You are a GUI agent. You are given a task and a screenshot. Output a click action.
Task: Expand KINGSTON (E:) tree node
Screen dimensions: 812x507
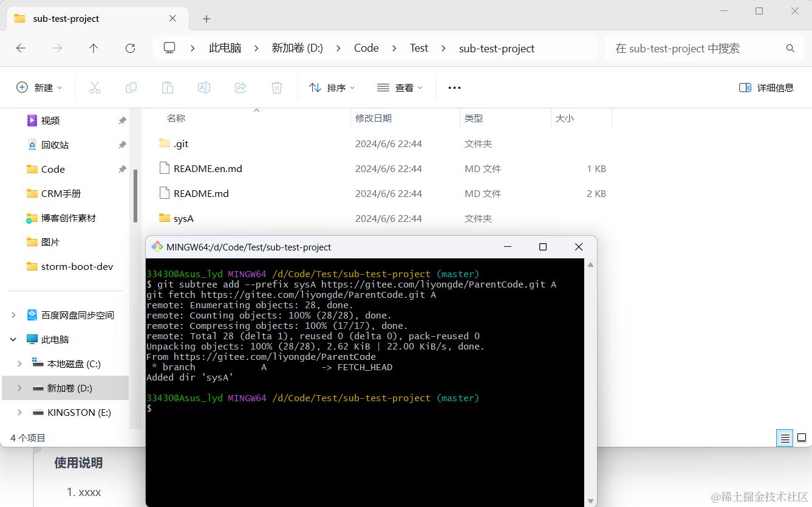[x=19, y=412]
